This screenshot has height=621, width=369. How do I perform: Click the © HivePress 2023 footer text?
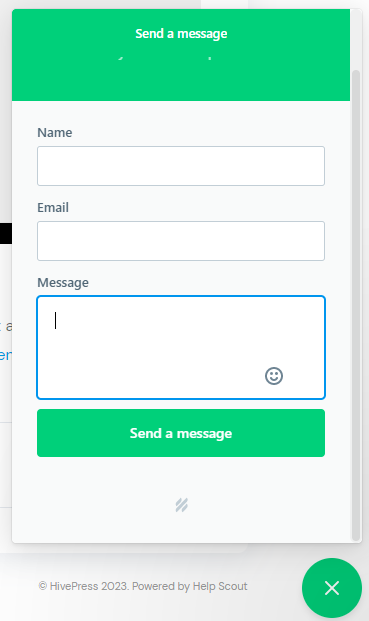coord(83,586)
